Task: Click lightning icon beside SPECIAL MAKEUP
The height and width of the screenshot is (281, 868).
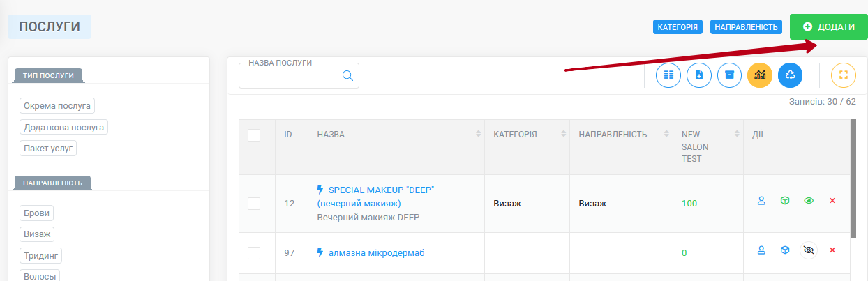Action: pos(320,190)
